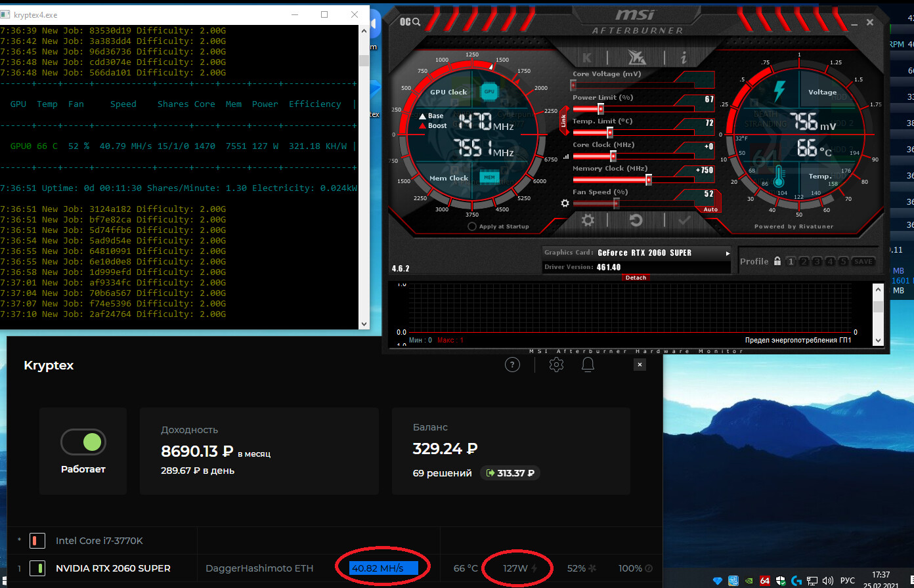This screenshot has height=588, width=914.
Task: Click the hardware monitor scrollbar down arrow
Action: click(878, 340)
